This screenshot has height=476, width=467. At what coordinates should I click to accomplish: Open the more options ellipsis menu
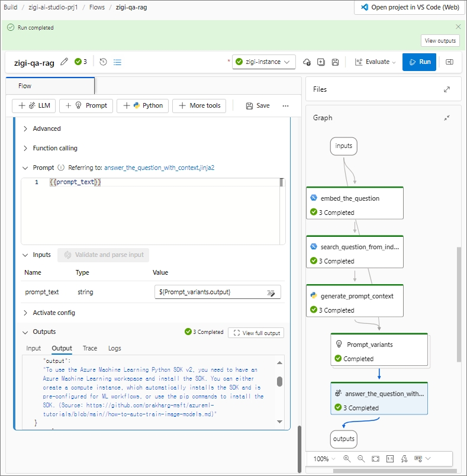click(285, 105)
